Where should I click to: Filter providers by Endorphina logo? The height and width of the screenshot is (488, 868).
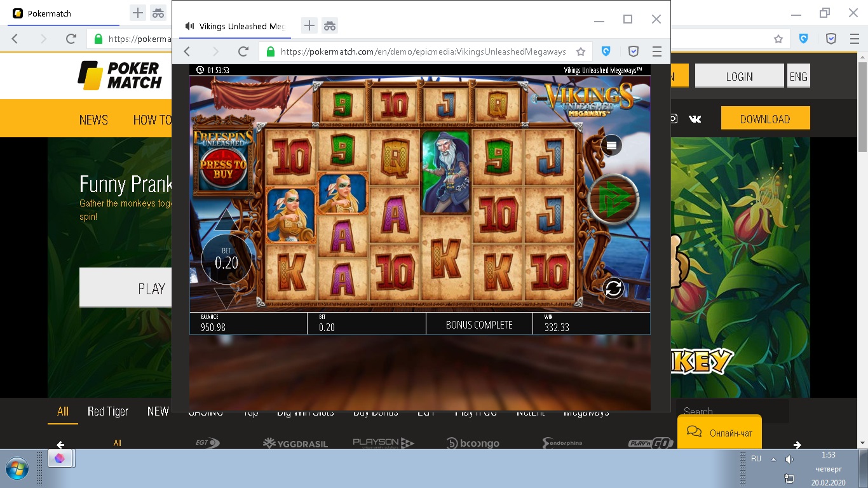click(x=562, y=443)
